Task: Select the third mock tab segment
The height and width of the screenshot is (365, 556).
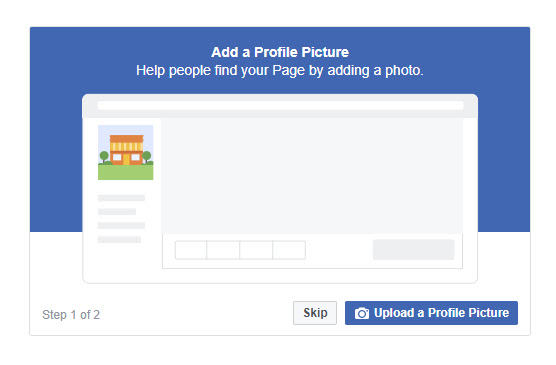Action: [x=256, y=250]
